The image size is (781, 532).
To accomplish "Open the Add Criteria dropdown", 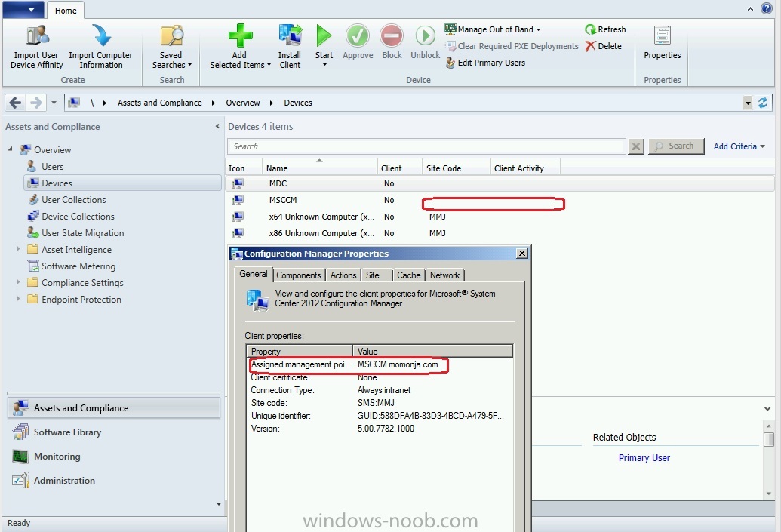I will [x=739, y=146].
